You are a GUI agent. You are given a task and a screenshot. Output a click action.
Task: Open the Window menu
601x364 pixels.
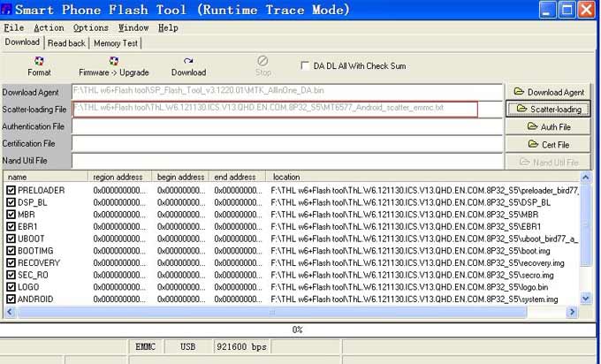pos(133,28)
